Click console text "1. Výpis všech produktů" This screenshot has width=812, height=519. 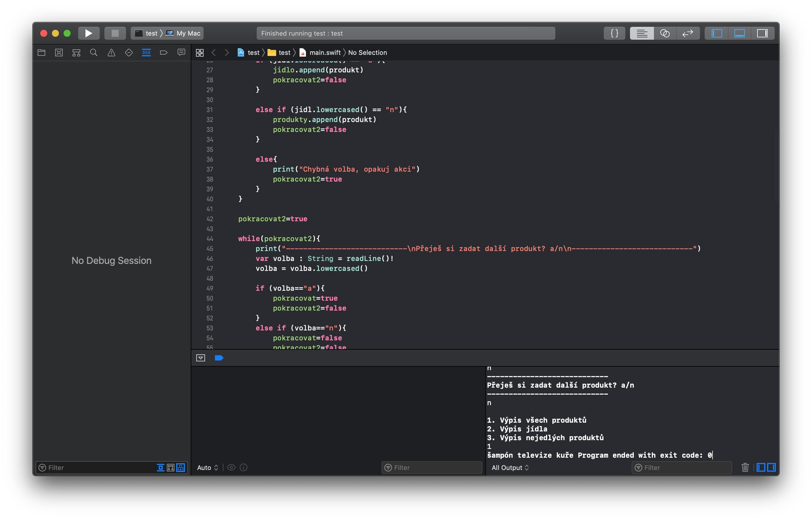[x=536, y=420]
